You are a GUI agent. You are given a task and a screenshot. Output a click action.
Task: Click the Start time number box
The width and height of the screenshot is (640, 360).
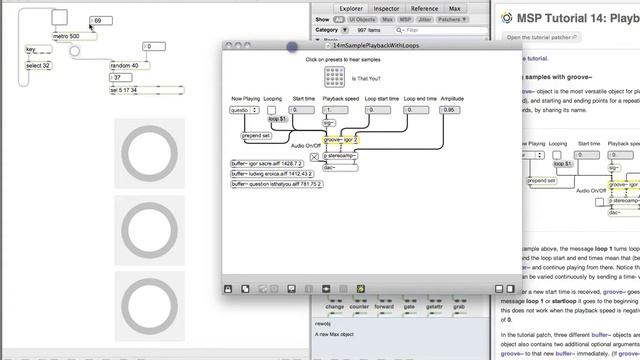302,110
